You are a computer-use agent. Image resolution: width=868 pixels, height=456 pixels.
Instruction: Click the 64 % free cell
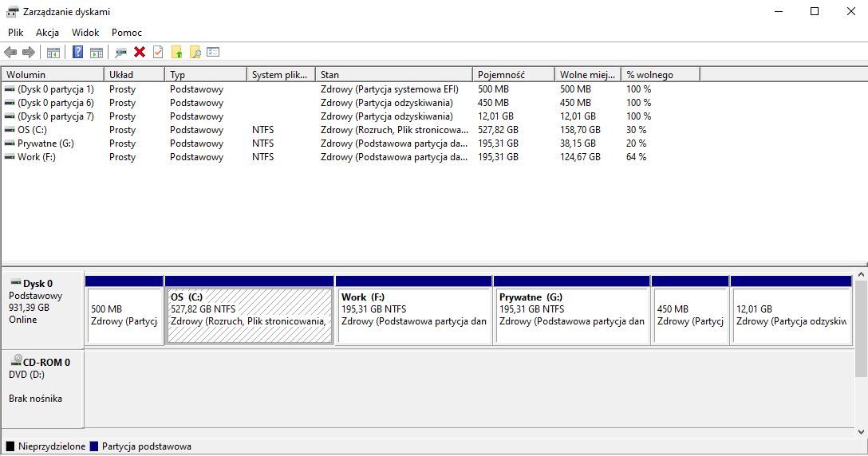point(636,157)
